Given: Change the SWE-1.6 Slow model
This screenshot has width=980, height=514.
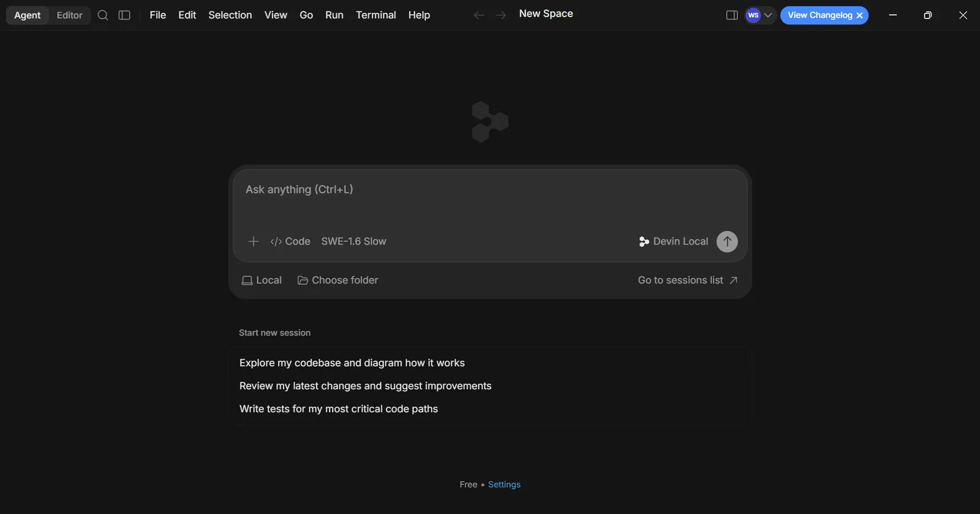Looking at the screenshot, I should pos(353,241).
